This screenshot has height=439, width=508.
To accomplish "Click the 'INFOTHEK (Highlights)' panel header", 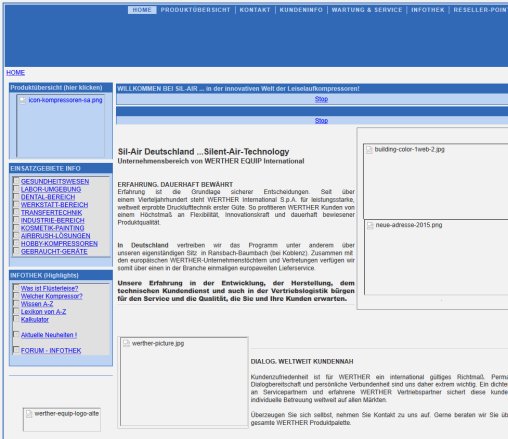I will point(61,276).
